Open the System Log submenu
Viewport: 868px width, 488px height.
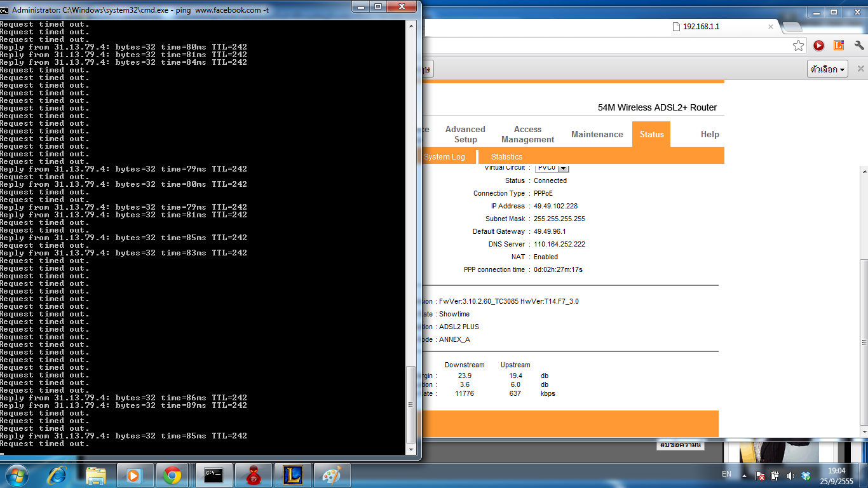444,157
